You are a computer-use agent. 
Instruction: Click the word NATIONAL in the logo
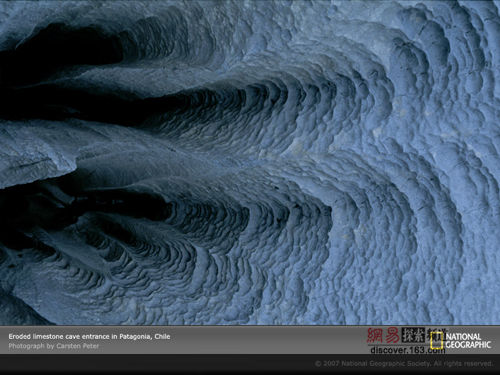point(463,337)
